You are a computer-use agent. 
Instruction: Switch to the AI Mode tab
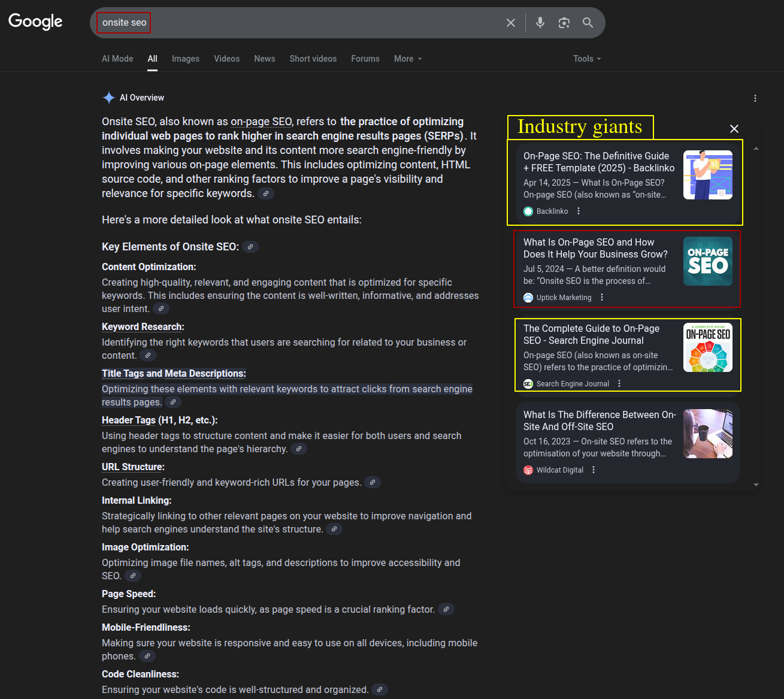117,59
